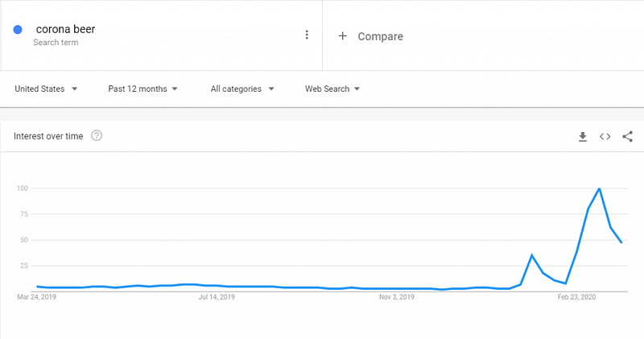The height and width of the screenshot is (339, 644).
Task: Open the United States region dropdown
Action: click(47, 89)
